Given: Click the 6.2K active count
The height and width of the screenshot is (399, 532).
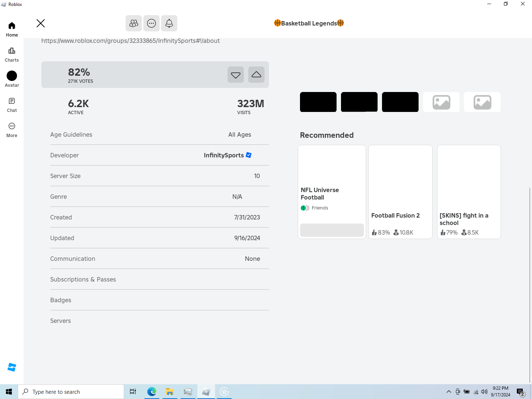Looking at the screenshot, I should [x=78, y=103].
